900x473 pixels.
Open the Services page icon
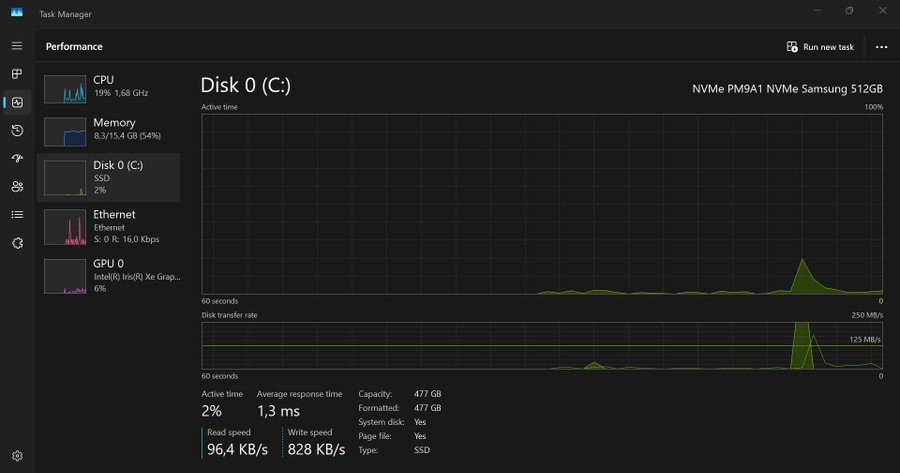[17, 242]
